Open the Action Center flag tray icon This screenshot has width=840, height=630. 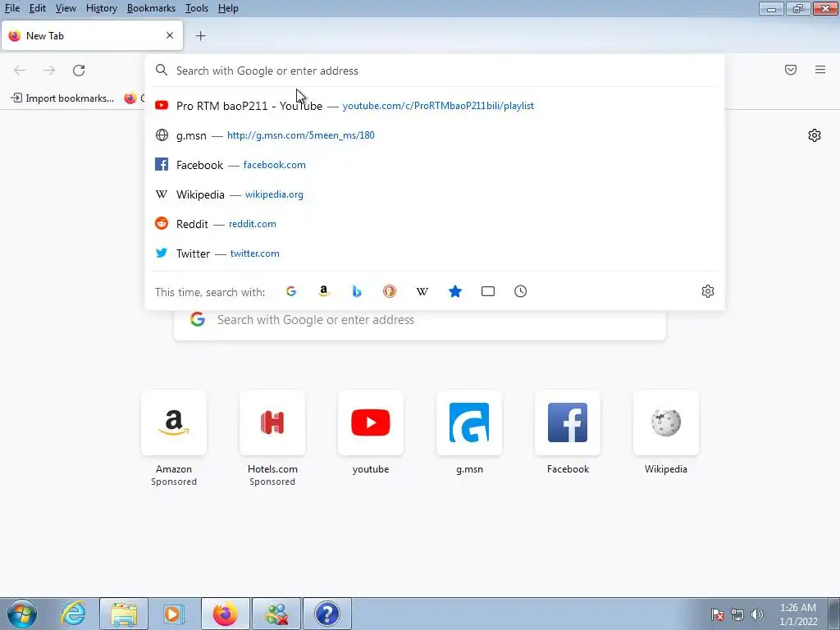(x=718, y=614)
